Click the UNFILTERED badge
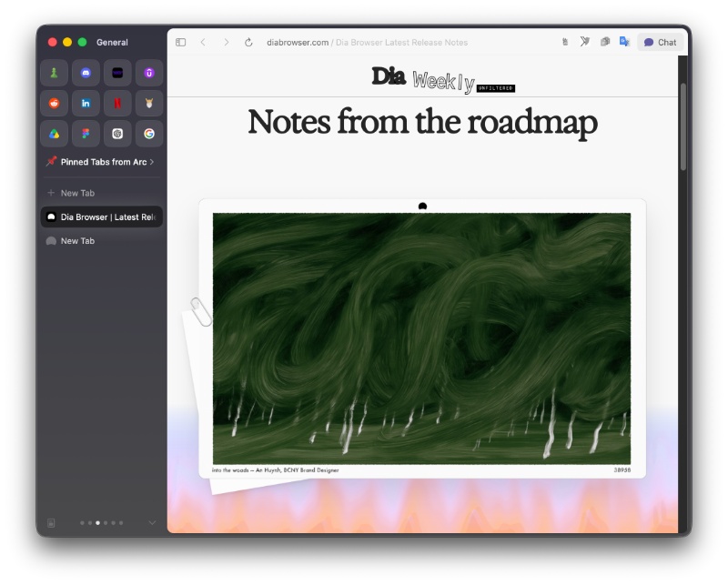Viewport: 728px width, 585px height. pos(496,88)
